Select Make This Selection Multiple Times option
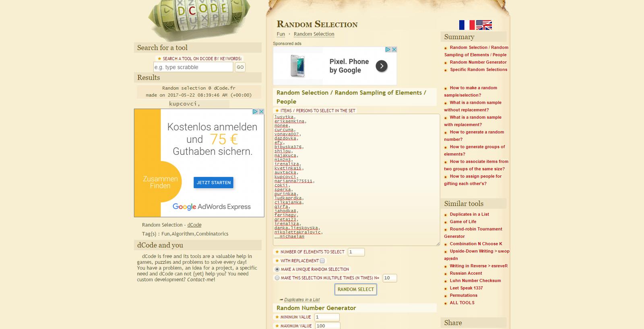This screenshot has width=644, height=329. coord(277,278)
